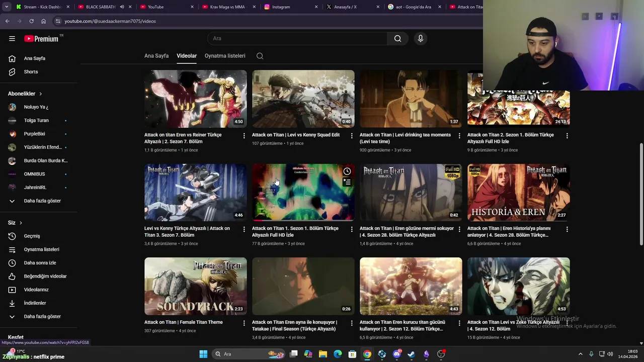Image resolution: width=644 pixels, height=362 pixels.
Task: Open Tolga Turan subscription channel
Action: [39, 120]
